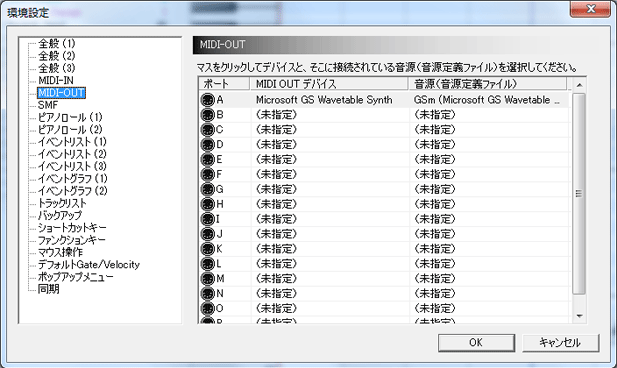
Task: Select 全般 (1) in settings tree
Action: 57,43
